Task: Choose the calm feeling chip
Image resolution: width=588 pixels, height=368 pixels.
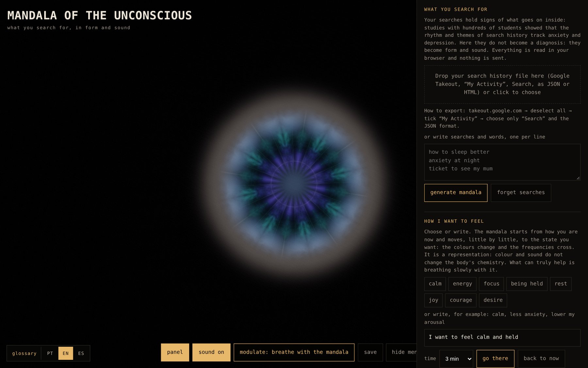Action: click(435, 284)
